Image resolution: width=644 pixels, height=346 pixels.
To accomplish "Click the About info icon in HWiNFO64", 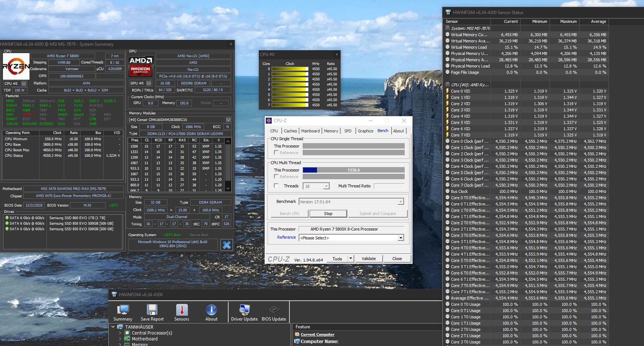I will [211, 310].
